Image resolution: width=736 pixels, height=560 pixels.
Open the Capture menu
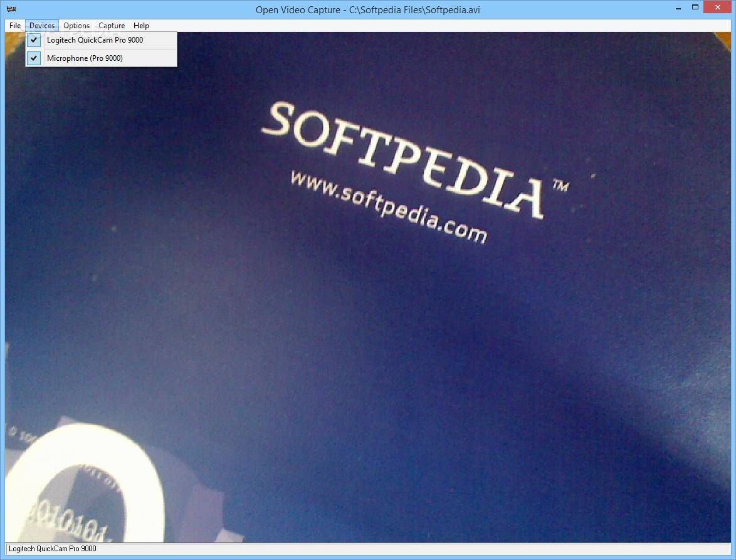[112, 25]
